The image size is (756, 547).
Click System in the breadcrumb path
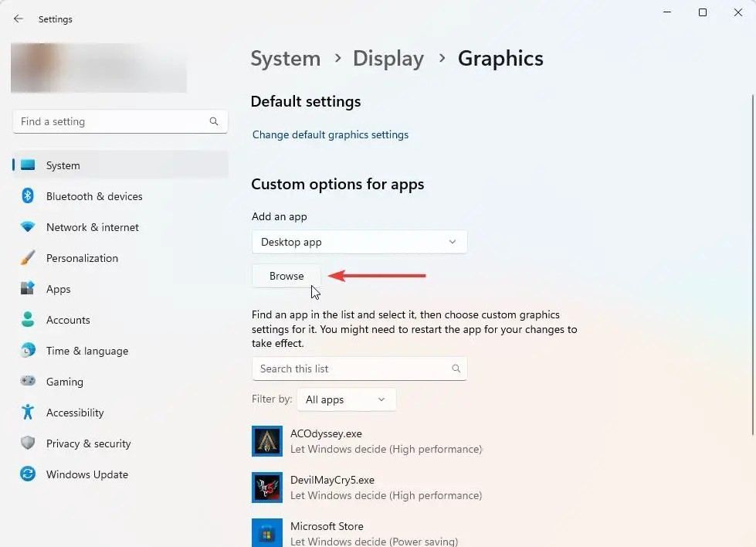[x=286, y=58]
